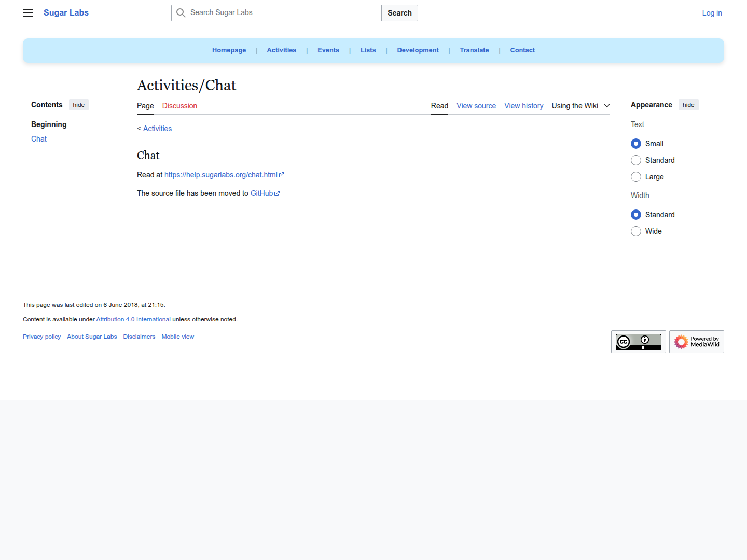Click the Log in link
Screen dimensions: 747x560
[x=712, y=13]
